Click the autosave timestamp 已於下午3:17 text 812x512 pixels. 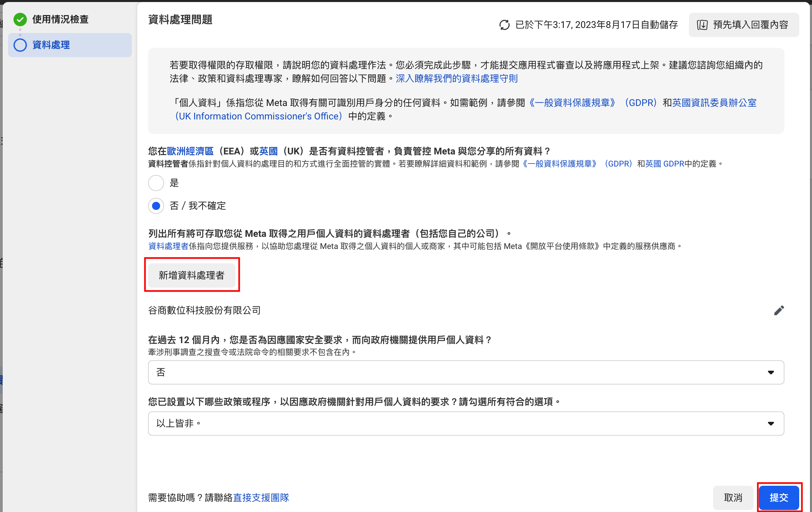(x=596, y=25)
